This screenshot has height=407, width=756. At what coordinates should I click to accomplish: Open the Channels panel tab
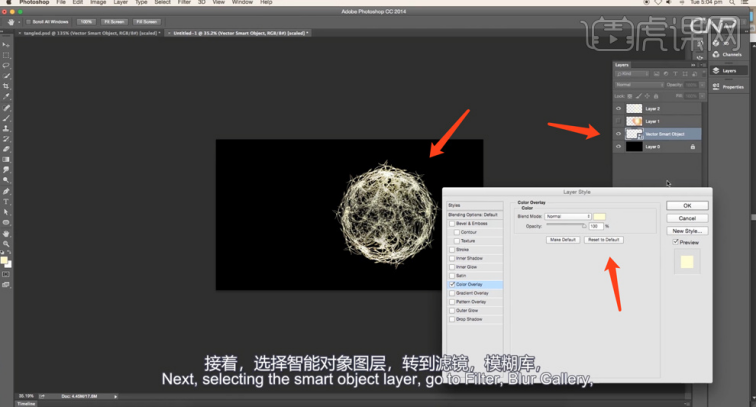[x=729, y=54]
